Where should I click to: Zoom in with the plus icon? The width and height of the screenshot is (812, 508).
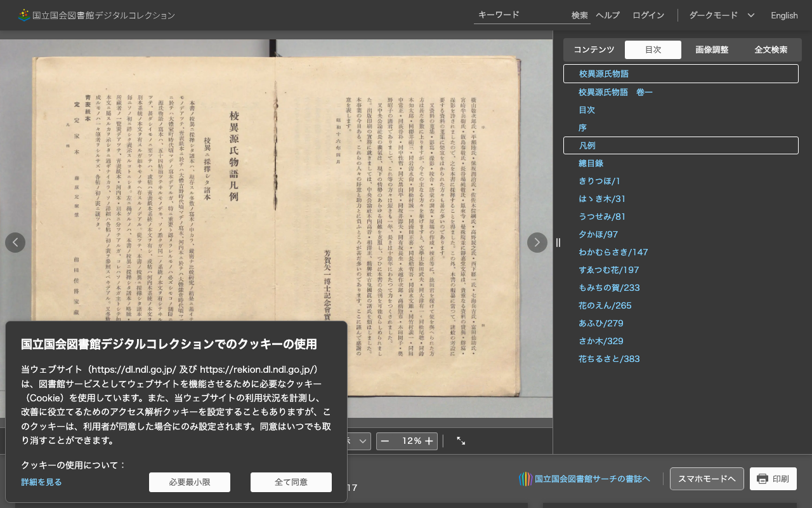coord(429,441)
